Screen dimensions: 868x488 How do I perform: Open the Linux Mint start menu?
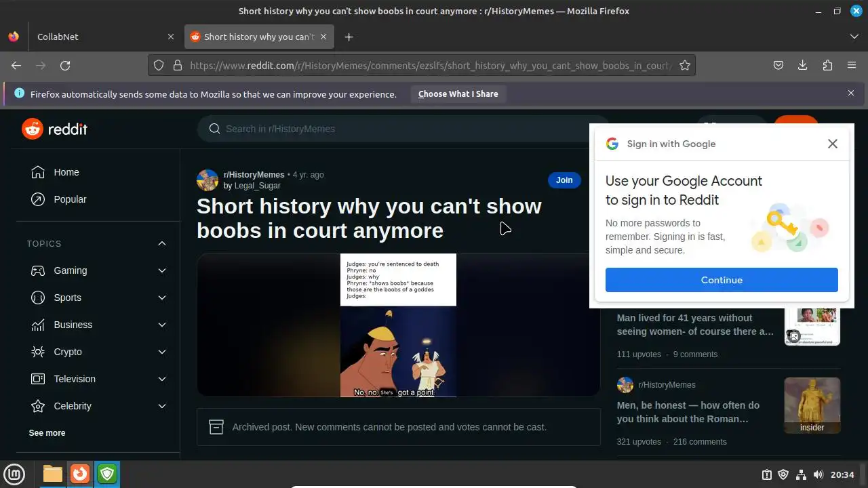pos(15,474)
